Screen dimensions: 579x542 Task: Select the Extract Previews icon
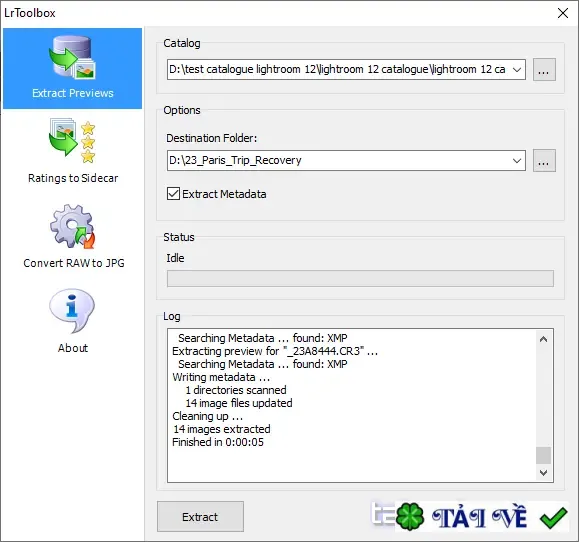tap(72, 57)
